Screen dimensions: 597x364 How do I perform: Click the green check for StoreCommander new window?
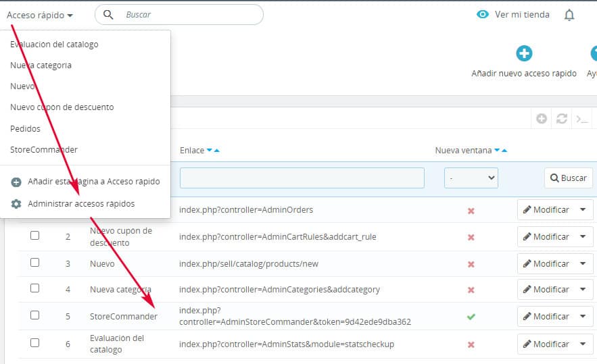(x=471, y=316)
